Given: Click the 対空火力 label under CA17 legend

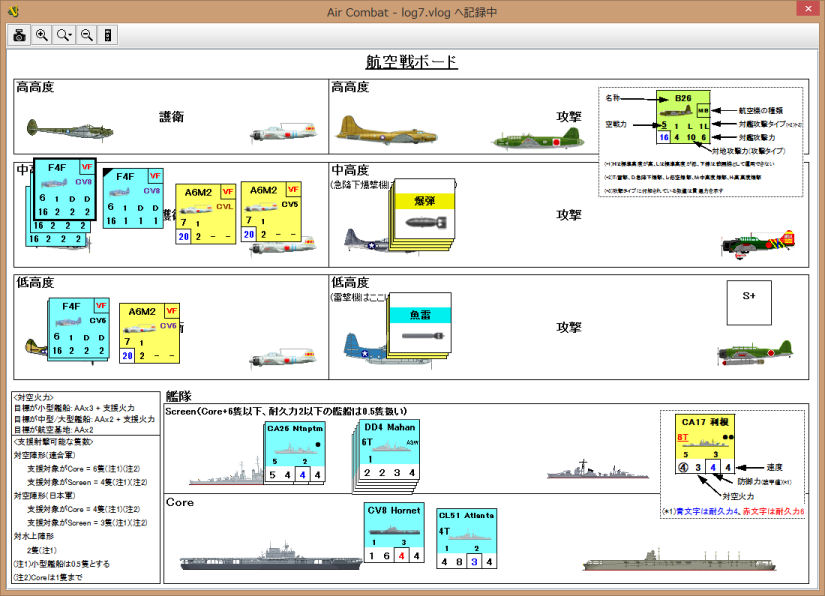Looking at the screenshot, I should pyautogui.click(x=738, y=496).
